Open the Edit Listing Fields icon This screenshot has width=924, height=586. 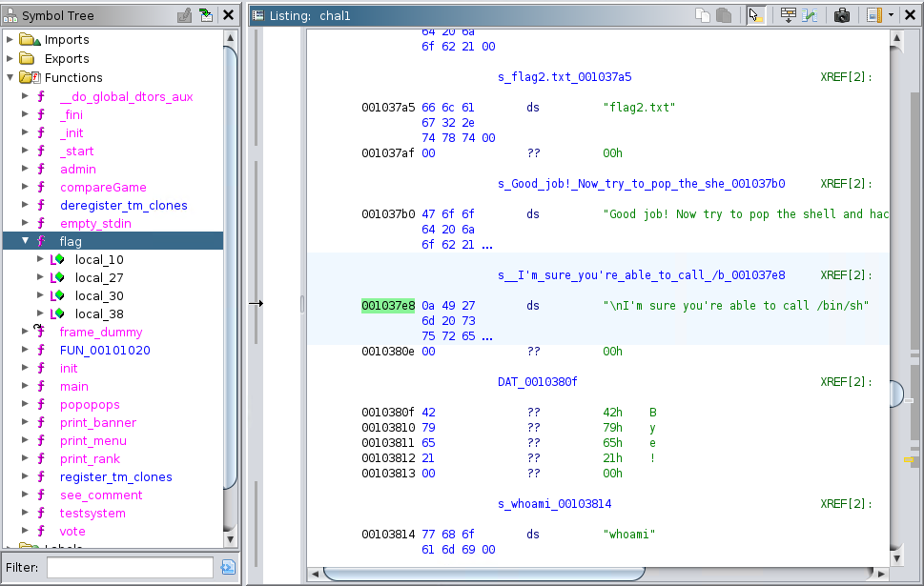tap(788, 15)
